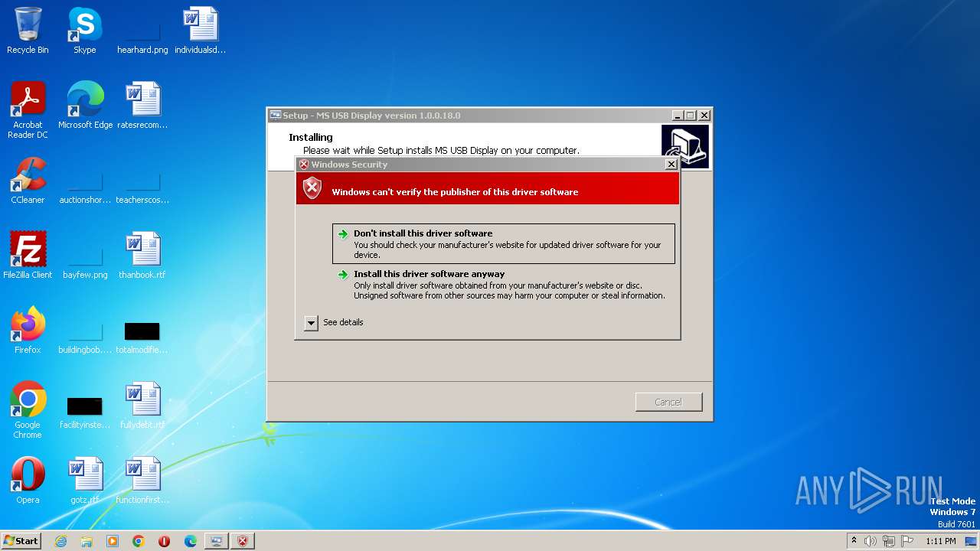Expand See details arrow

click(311, 323)
